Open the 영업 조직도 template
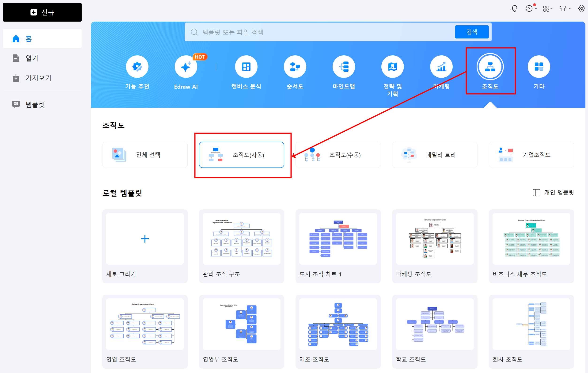The height and width of the screenshot is (373, 588). coord(145,331)
